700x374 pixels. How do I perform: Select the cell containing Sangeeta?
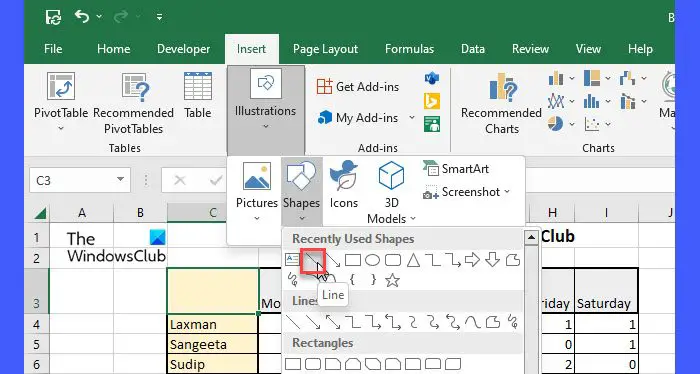[x=213, y=345]
